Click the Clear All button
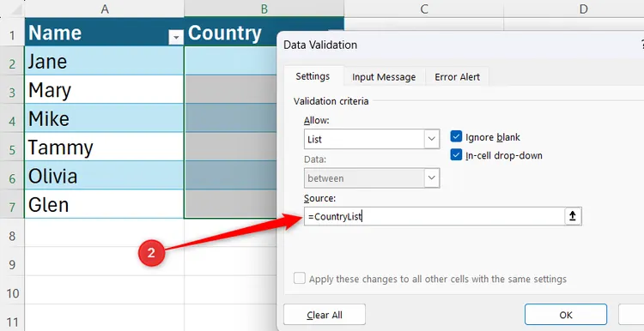 [325, 315]
